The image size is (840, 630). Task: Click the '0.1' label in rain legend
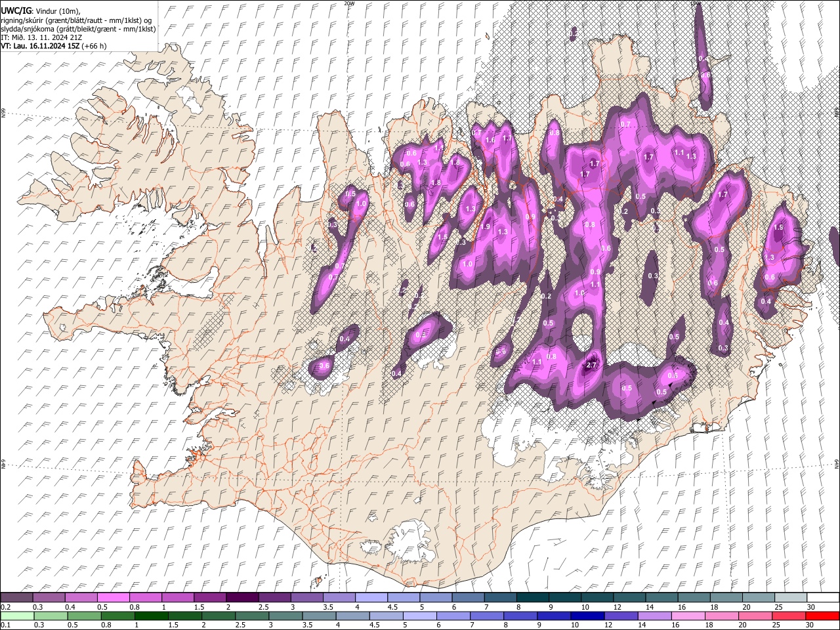point(5,625)
